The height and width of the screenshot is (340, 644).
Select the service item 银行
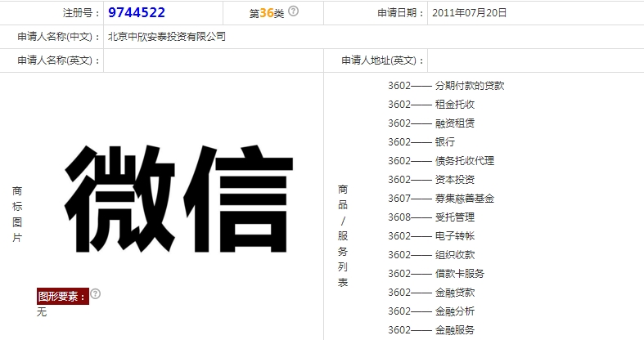pyautogui.click(x=445, y=142)
